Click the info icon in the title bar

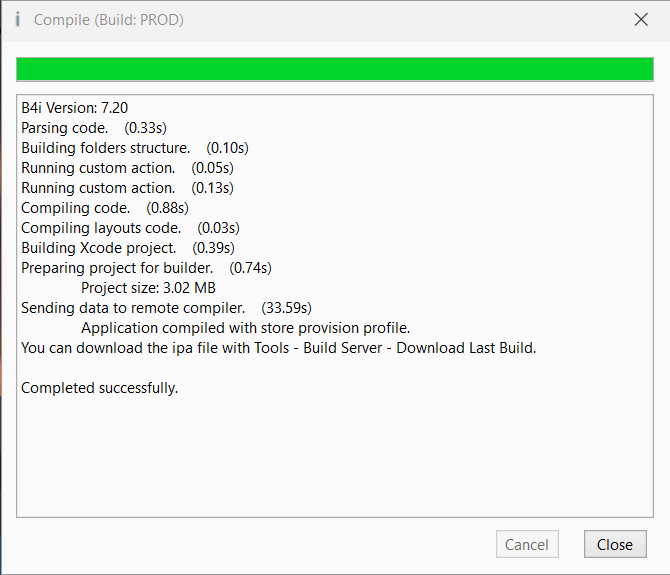(18, 19)
